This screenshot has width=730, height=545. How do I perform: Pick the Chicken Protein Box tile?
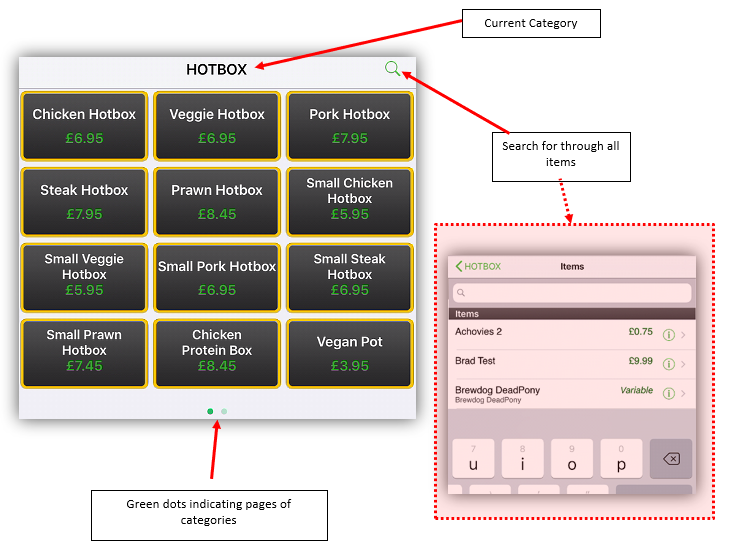(217, 353)
